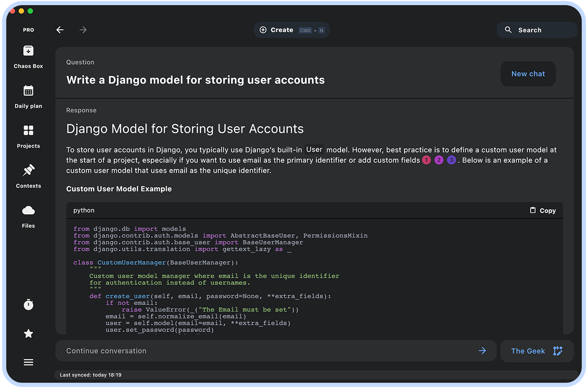Open the Daily plan calendar icon
The width and height of the screenshot is (588, 388).
point(29,90)
